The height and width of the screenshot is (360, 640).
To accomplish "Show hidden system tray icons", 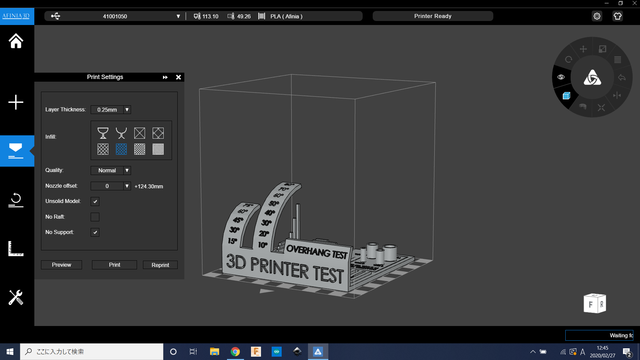I will (x=533, y=351).
